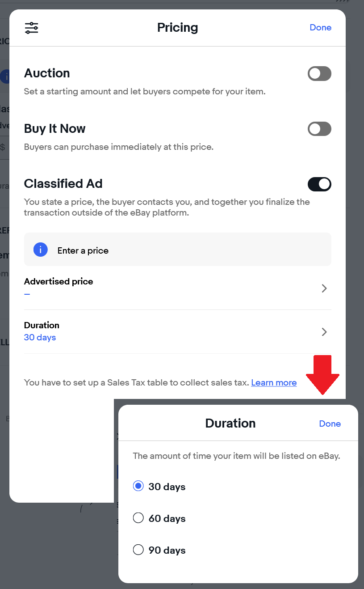Viewport: 364px width, 589px height.
Task: Open the Duration row chevron arrow
Action: (x=324, y=332)
